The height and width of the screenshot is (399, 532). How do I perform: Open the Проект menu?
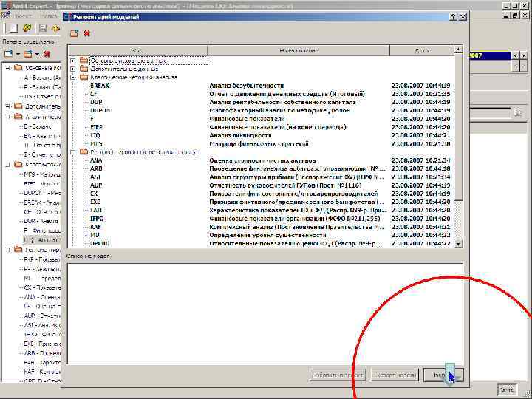(x=21, y=16)
